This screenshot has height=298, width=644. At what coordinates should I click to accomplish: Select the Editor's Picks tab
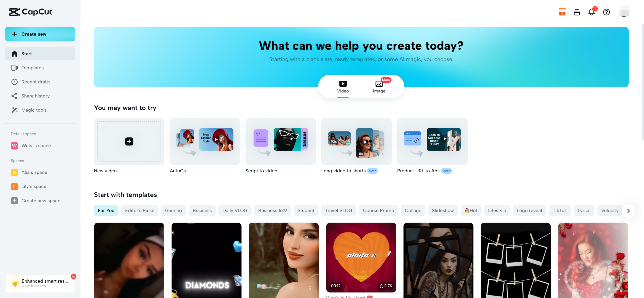pos(140,211)
